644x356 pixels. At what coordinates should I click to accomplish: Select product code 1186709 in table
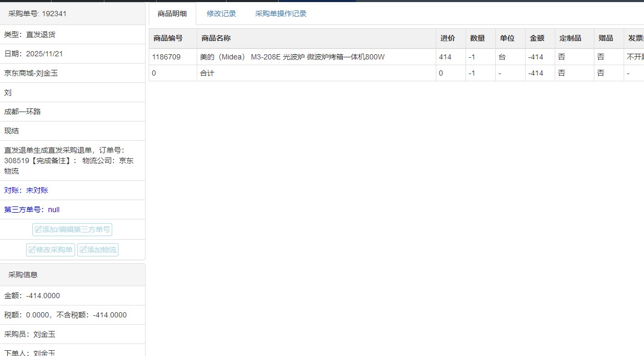click(166, 57)
